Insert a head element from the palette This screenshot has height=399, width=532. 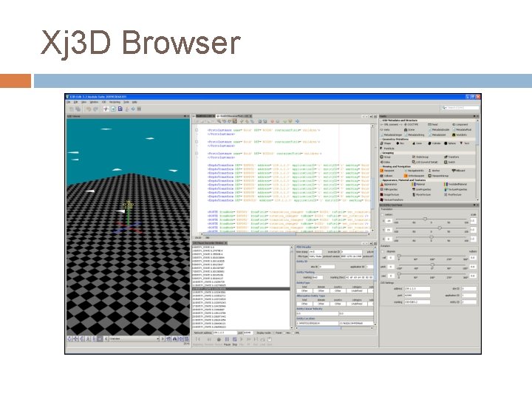[433, 125]
